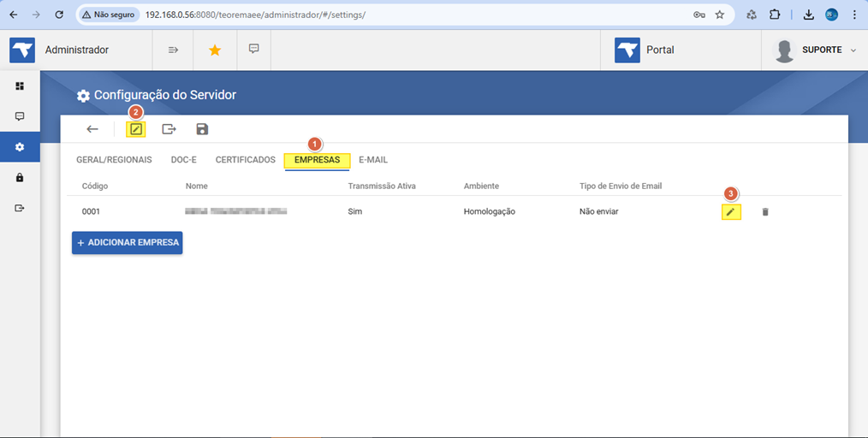Open the browser extensions puzzle icon
This screenshot has height=438, width=868.
(775, 15)
